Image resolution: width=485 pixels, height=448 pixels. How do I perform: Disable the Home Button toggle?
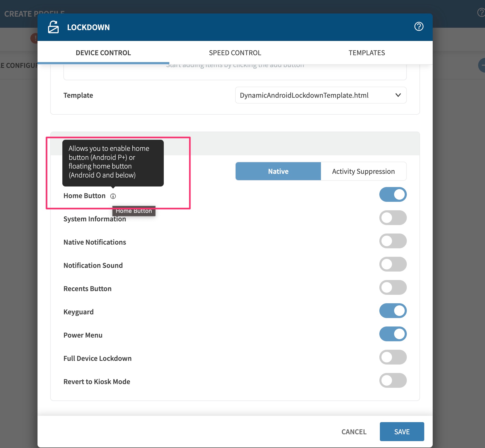pos(393,195)
